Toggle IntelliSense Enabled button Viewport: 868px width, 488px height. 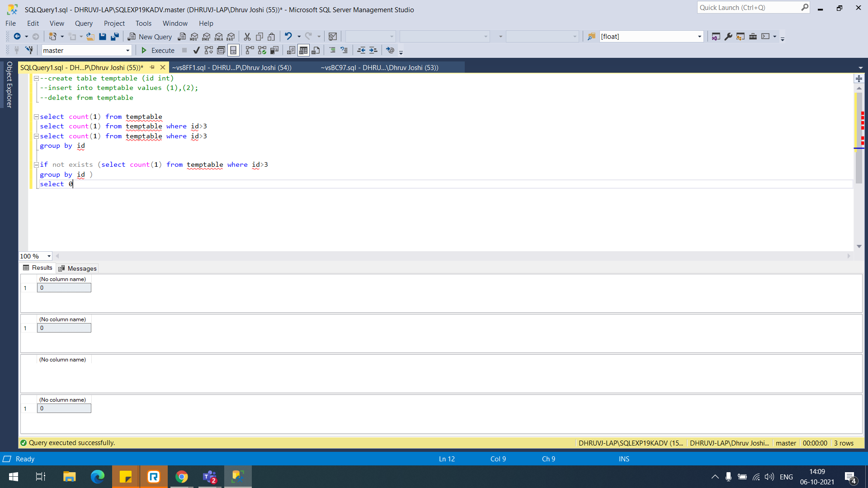(233, 50)
